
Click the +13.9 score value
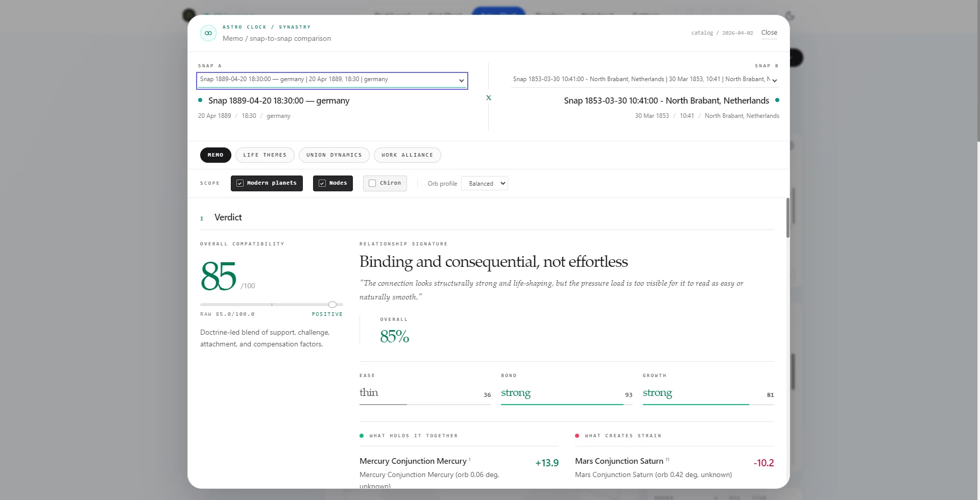[547, 463]
